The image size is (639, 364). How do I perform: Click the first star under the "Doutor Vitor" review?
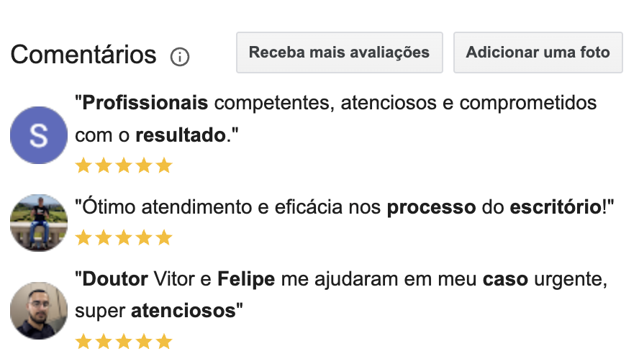pyautogui.click(x=83, y=341)
